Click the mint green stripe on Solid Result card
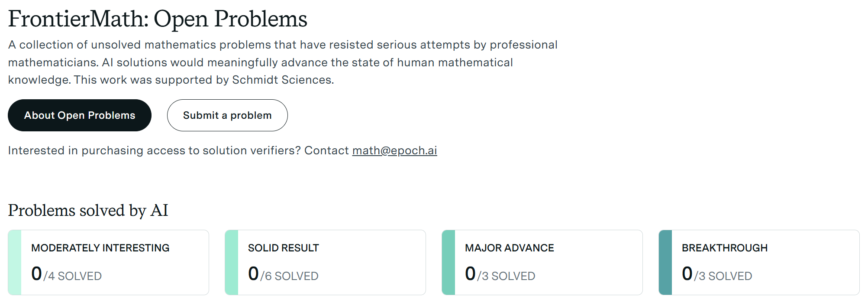Viewport: 868px width, 303px height. (232, 263)
